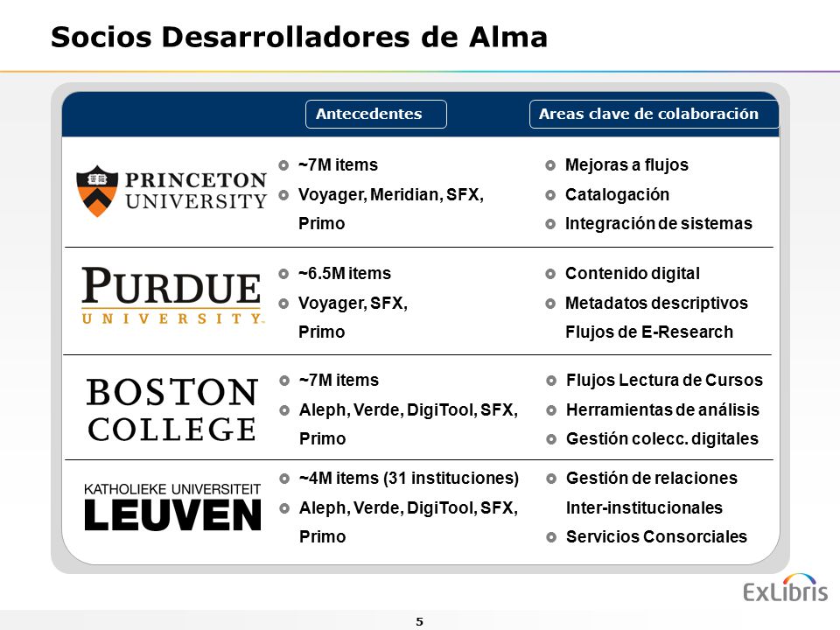The width and height of the screenshot is (840, 630).
Task: Click '~6.5M items' text
Action: click(x=345, y=274)
